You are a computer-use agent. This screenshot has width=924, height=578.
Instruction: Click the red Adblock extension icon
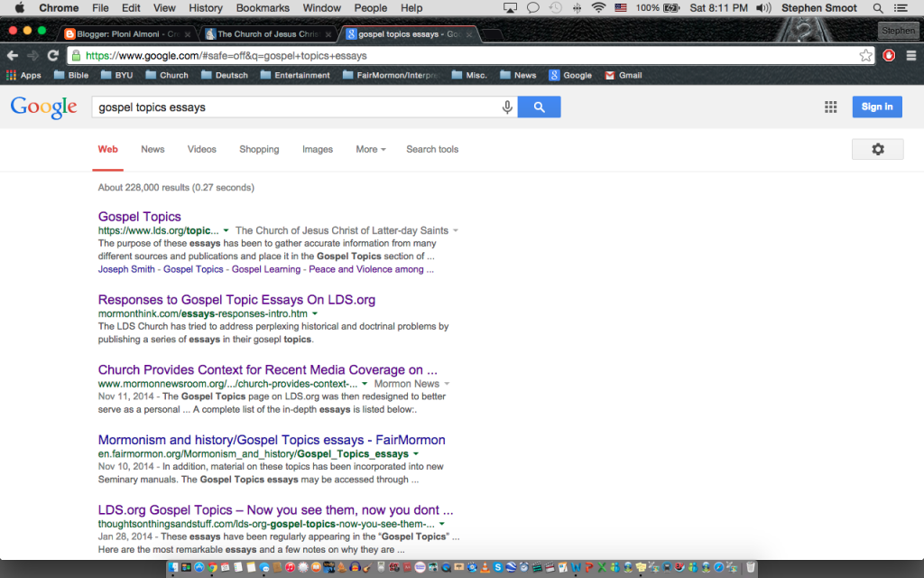click(x=889, y=55)
